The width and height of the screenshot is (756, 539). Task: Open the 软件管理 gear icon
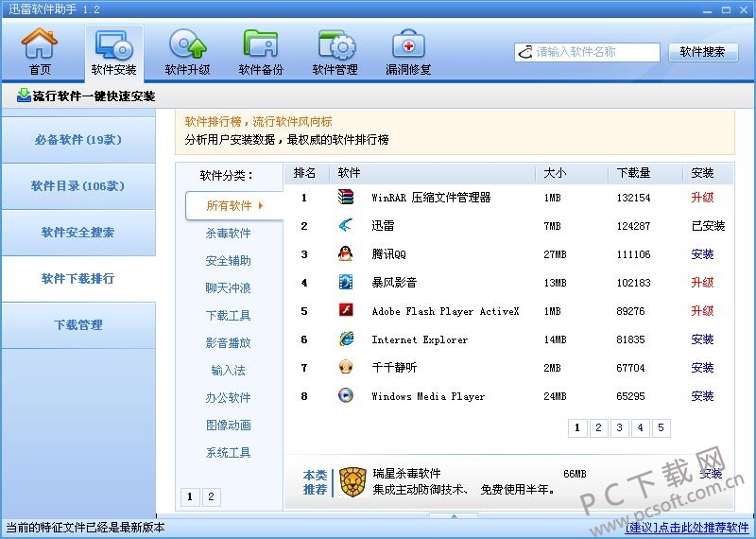point(335,51)
